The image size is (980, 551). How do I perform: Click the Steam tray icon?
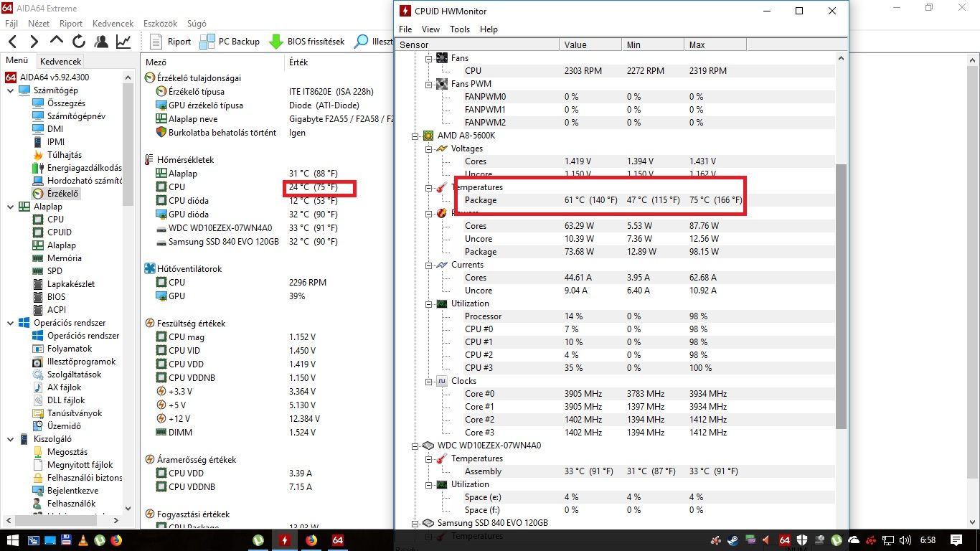733,540
